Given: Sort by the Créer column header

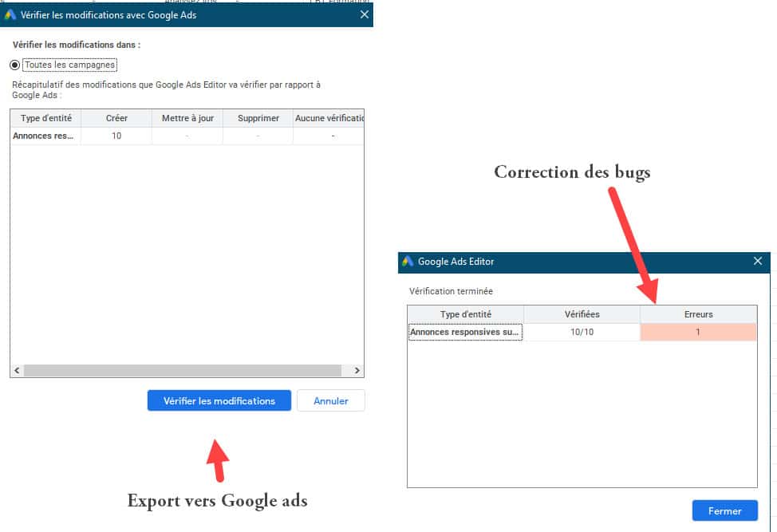Looking at the screenshot, I should coord(116,118).
